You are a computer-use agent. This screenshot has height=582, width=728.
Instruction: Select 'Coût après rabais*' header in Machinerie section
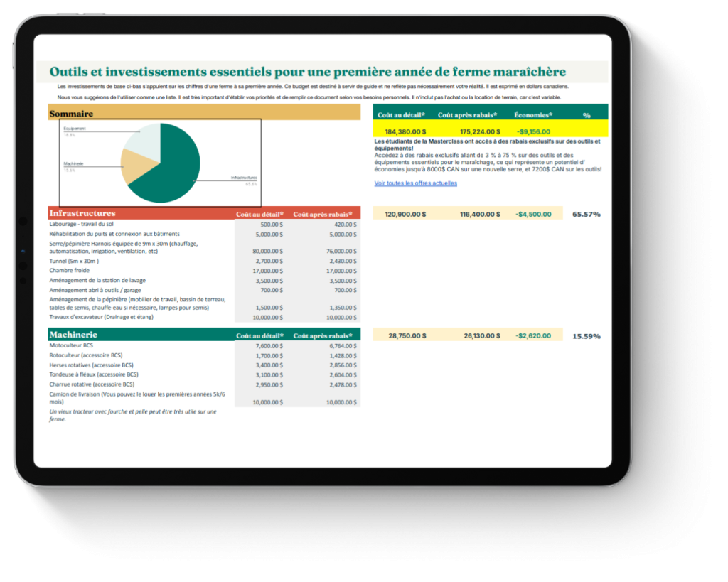click(x=323, y=335)
